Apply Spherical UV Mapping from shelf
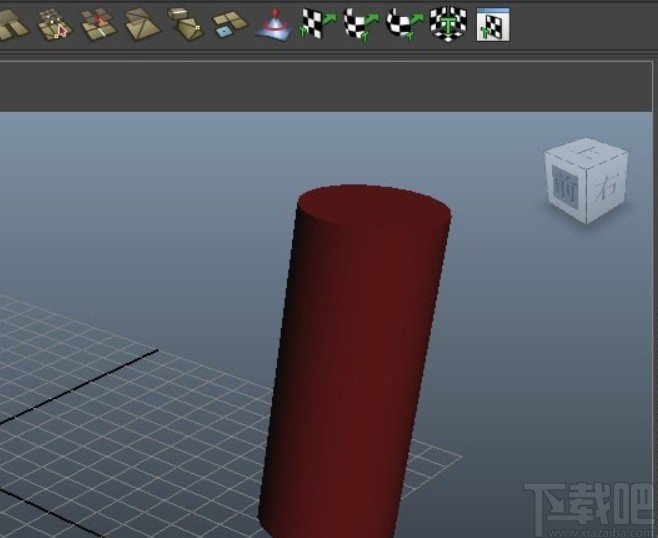Image resolution: width=658 pixels, height=538 pixels. point(405,25)
